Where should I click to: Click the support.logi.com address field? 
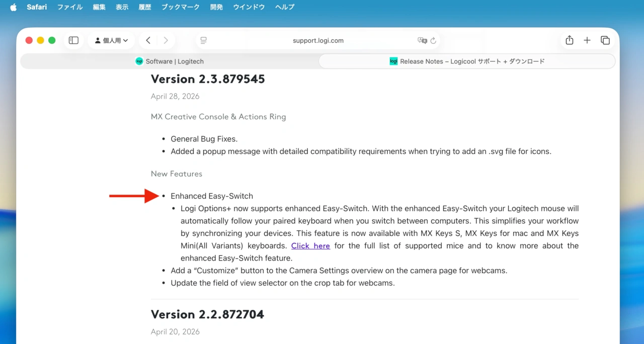click(x=318, y=40)
